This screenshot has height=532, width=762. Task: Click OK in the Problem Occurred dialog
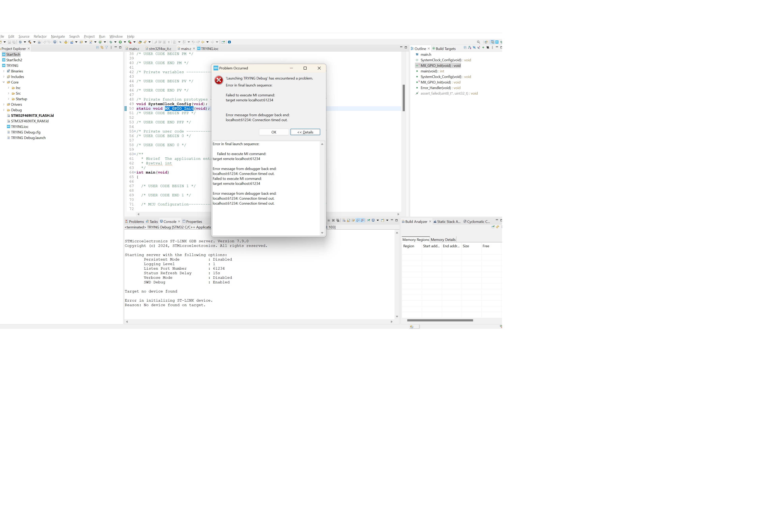coord(274,132)
